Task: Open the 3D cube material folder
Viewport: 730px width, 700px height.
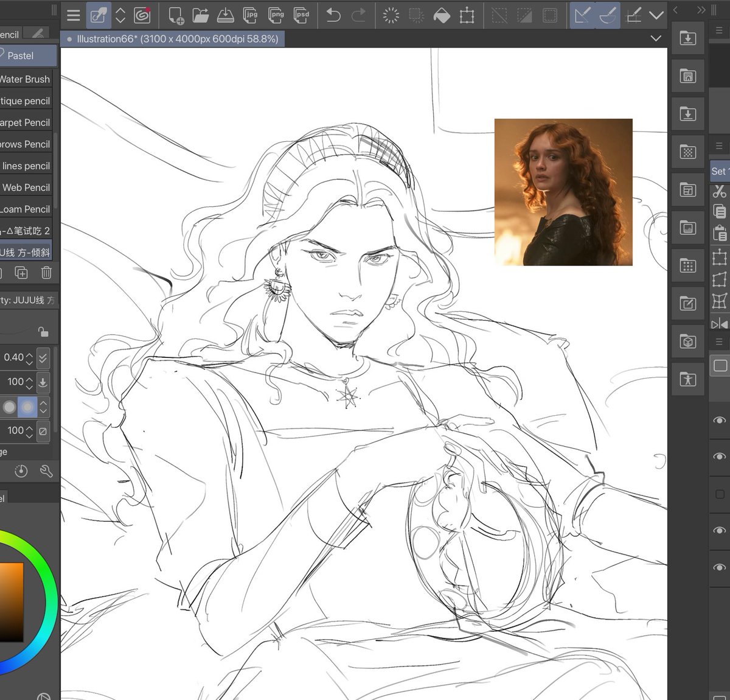Action: 688,341
